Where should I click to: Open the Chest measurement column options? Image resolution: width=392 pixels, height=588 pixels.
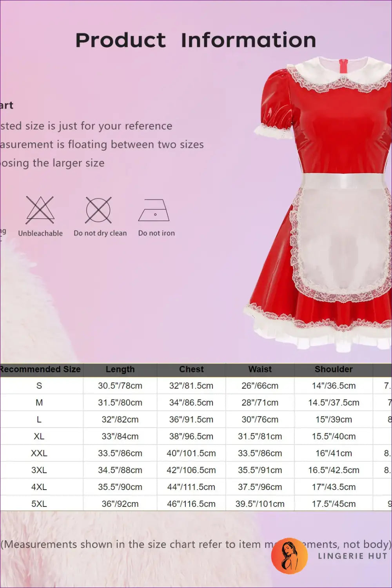click(x=191, y=369)
